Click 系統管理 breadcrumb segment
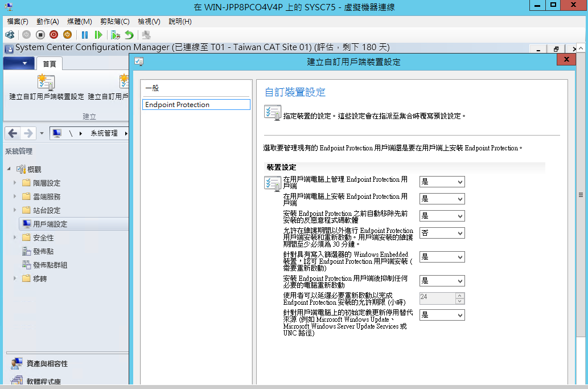Viewport: 588px width, 389px height. (104, 133)
